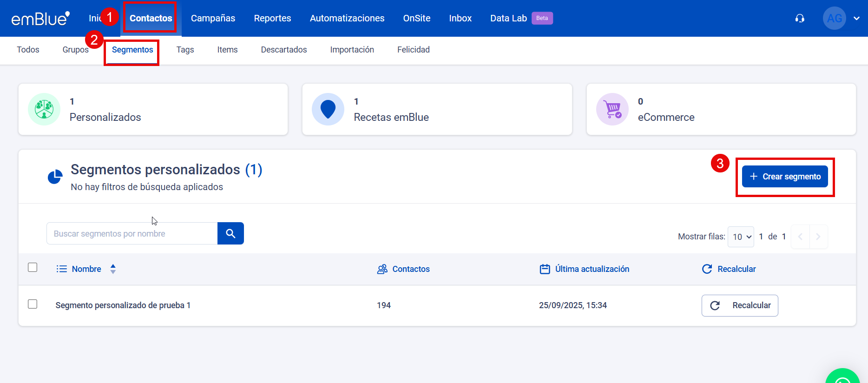Screen dimensions: 868x383
Task: Click the Crear segmento button
Action: pyautogui.click(x=785, y=177)
